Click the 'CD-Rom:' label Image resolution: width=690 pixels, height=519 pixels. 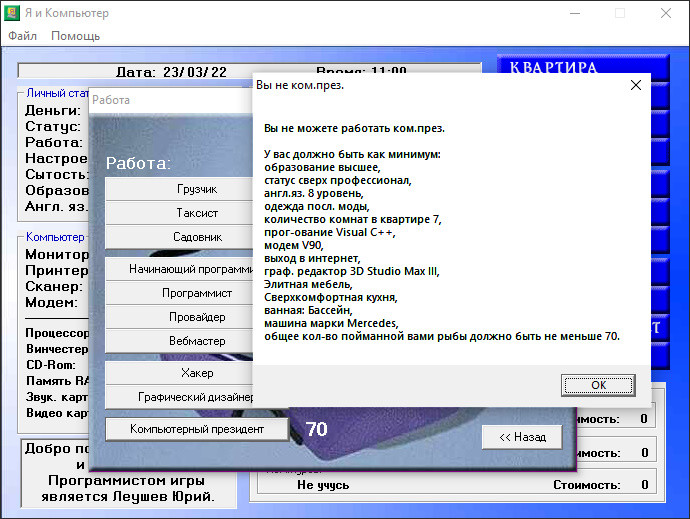[x=51, y=365]
